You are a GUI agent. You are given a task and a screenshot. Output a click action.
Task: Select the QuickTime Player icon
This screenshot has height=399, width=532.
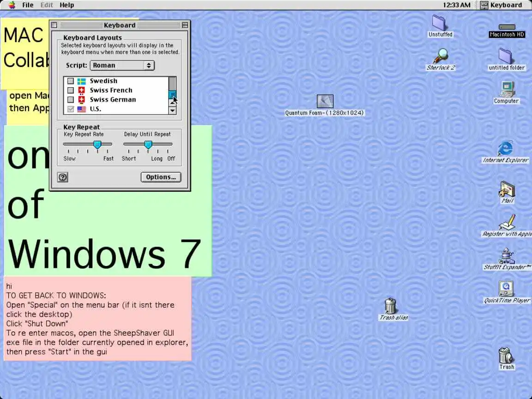coord(506,289)
